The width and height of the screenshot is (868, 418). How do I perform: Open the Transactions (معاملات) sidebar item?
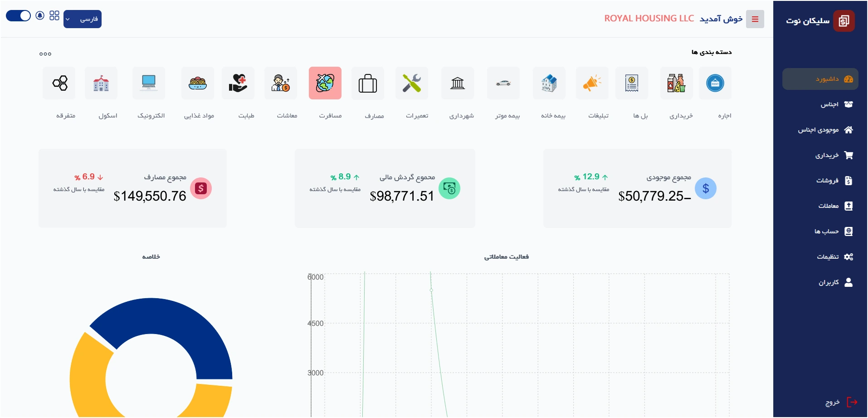click(834, 206)
